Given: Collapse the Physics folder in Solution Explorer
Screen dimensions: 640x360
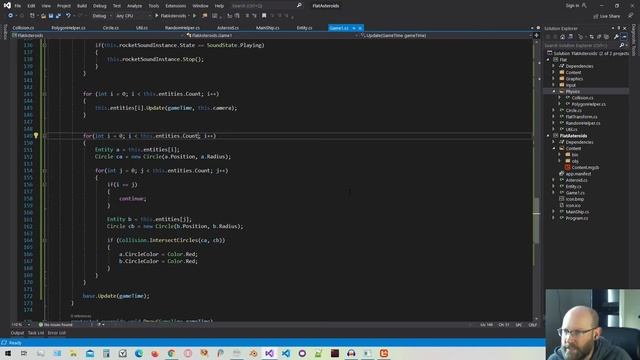Looking at the screenshot, I should tap(554, 91).
